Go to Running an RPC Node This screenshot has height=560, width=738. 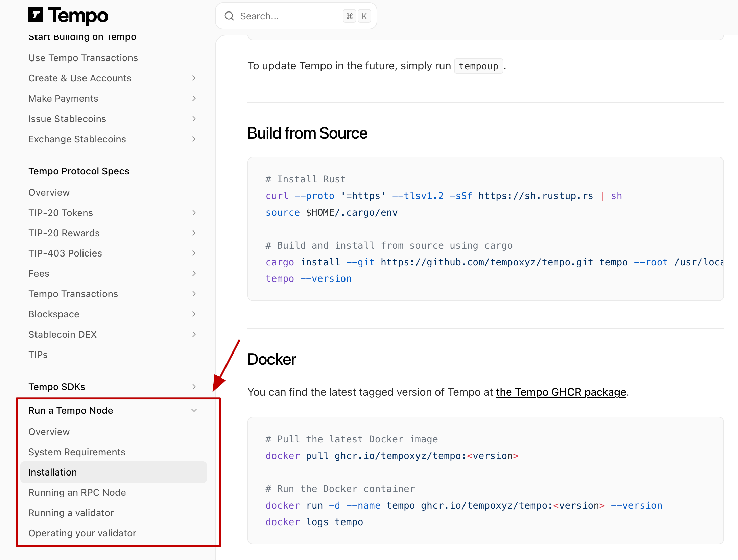coord(77,492)
